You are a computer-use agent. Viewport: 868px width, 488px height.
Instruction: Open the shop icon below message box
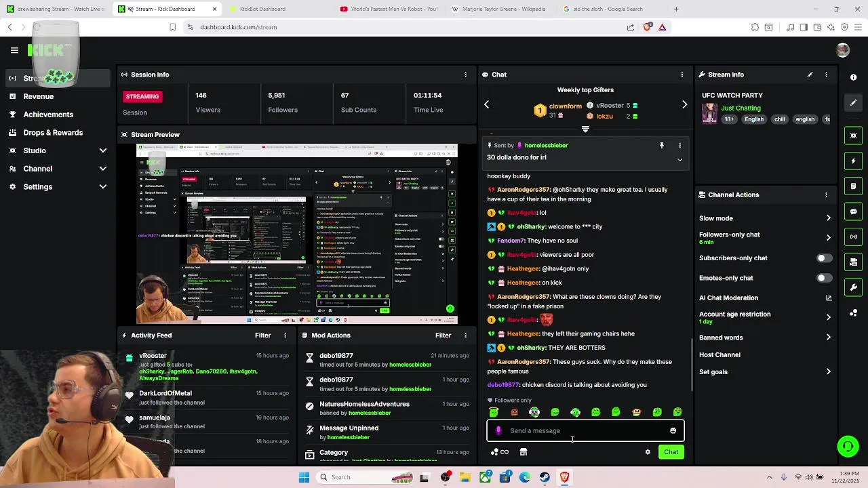(524, 452)
